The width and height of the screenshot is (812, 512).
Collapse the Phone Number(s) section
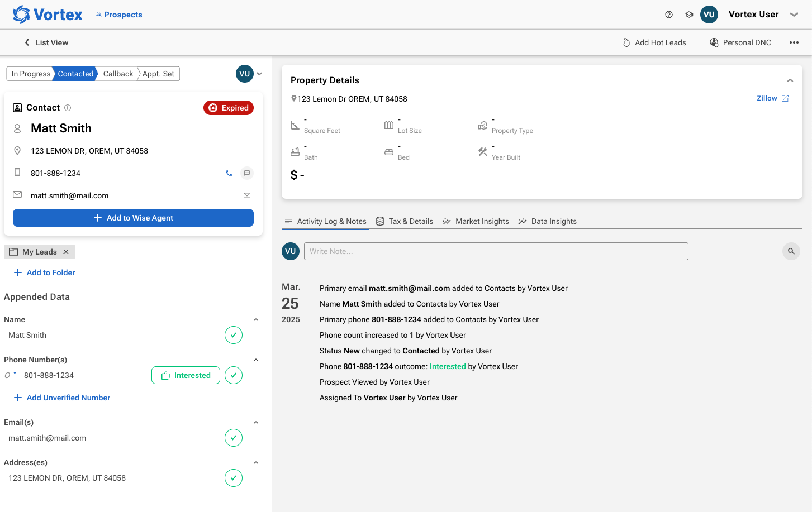(256, 360)
